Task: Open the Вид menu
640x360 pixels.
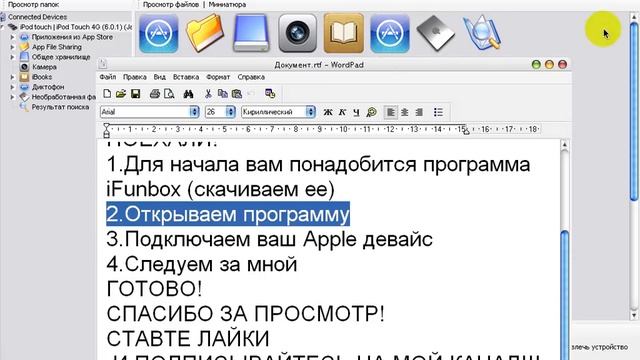Action: coord(160,77)
